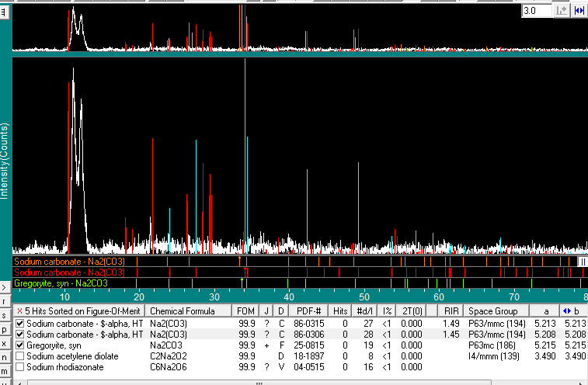The width and height of the screenshot is (588, 385).
Task: Click PDF number 18-1897
Action: (x=308, y=356)
